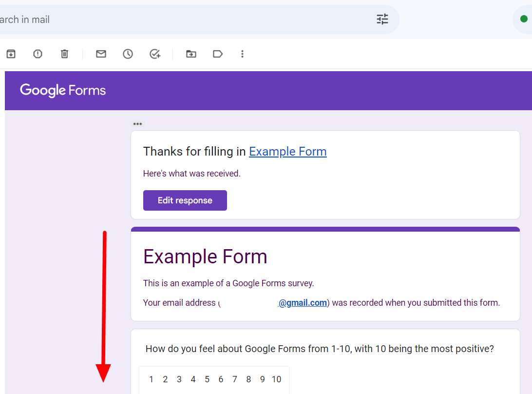Click 'Here's what was received.' text
The image size is (532, 394).
coord(191,174)
